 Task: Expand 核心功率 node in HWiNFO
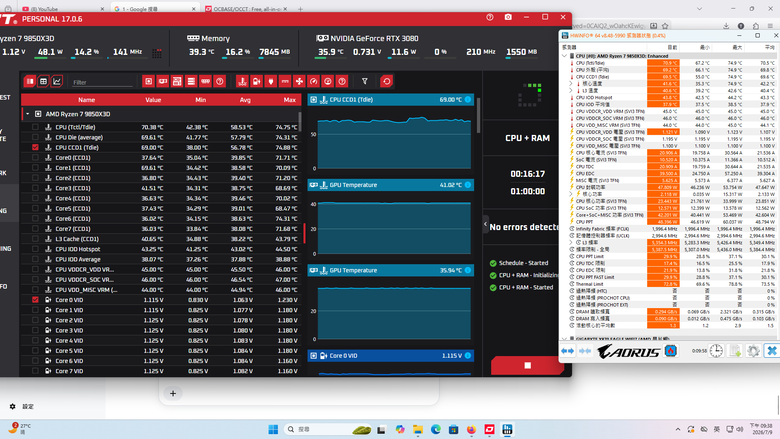(571, 194)
